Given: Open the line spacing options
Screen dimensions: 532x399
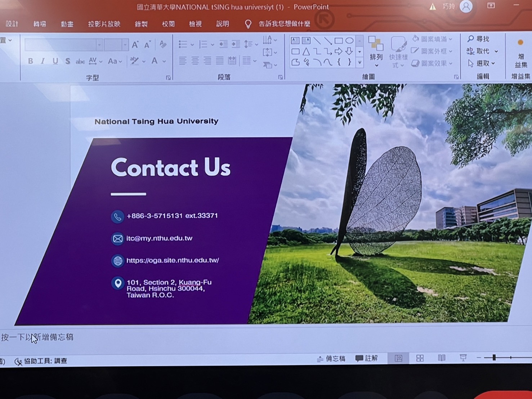Looking at the screenshot, I should pos(251,44).
